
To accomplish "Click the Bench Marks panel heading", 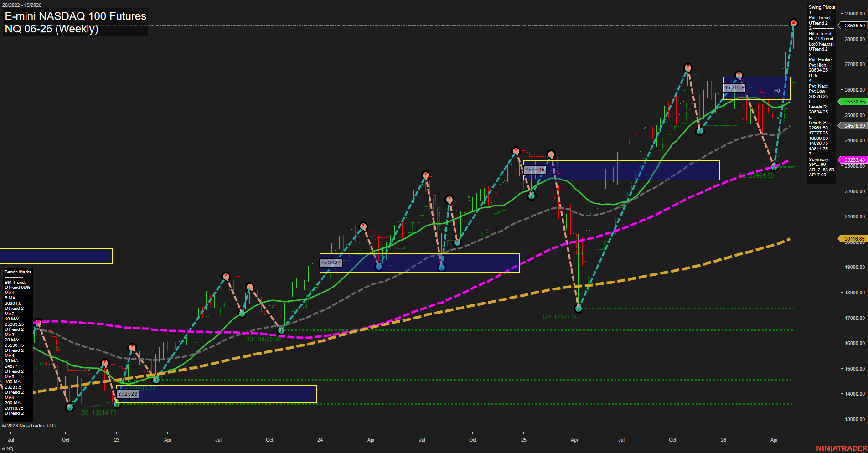I will 18,272.
